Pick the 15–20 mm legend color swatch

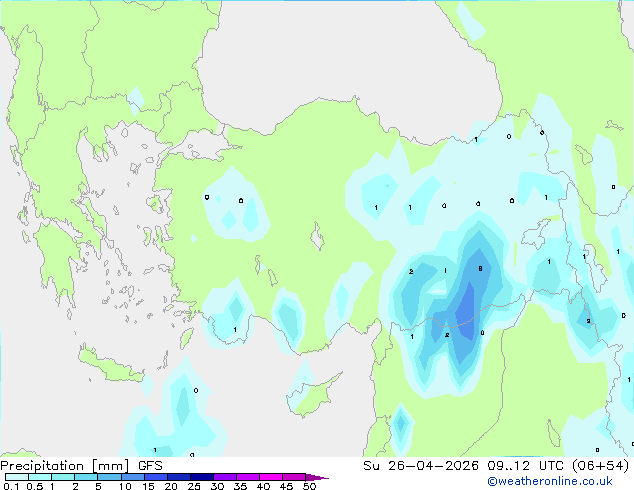(156, 477)
